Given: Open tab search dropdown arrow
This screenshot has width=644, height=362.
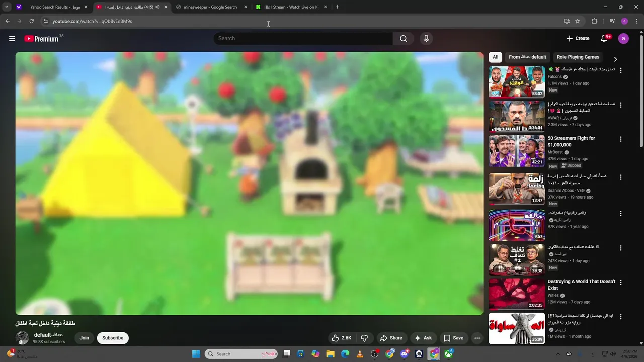Looking at the screenshot, I should (x=7, y=7).
